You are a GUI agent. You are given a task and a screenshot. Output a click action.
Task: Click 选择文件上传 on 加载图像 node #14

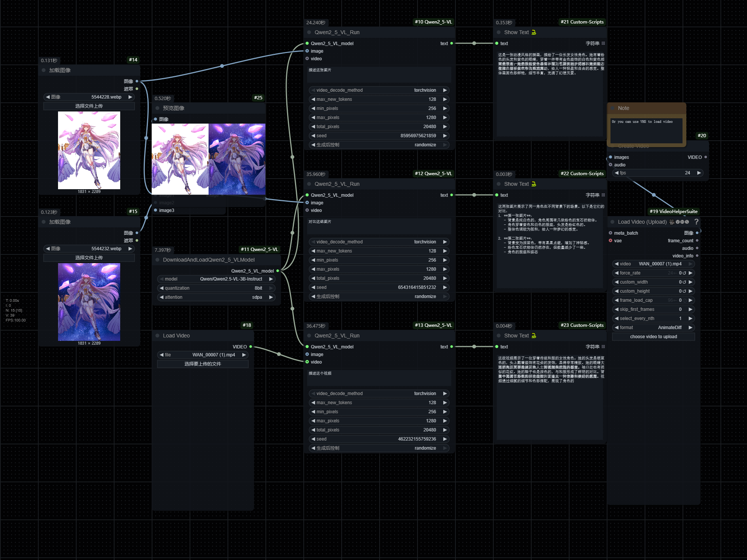click(x=89, y=106)
